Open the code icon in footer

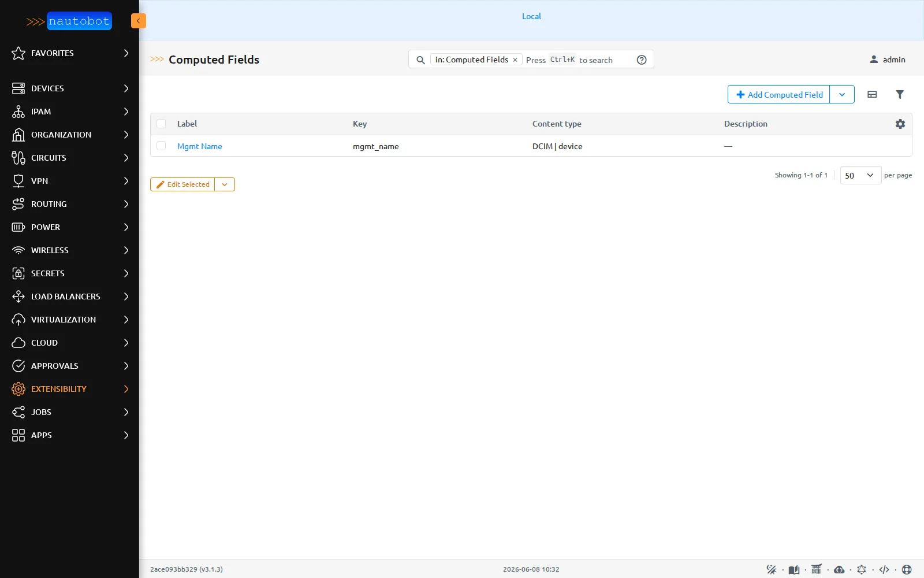pyautogui.click(x=884, y=569)
